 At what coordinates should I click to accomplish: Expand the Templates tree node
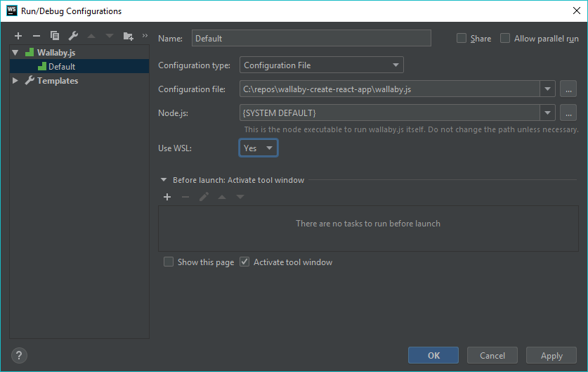tap(15, 80)
